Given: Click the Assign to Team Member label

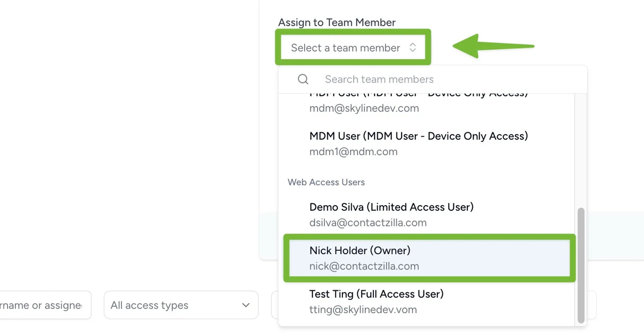Looking at the screenshot, I should click(337, 23).
